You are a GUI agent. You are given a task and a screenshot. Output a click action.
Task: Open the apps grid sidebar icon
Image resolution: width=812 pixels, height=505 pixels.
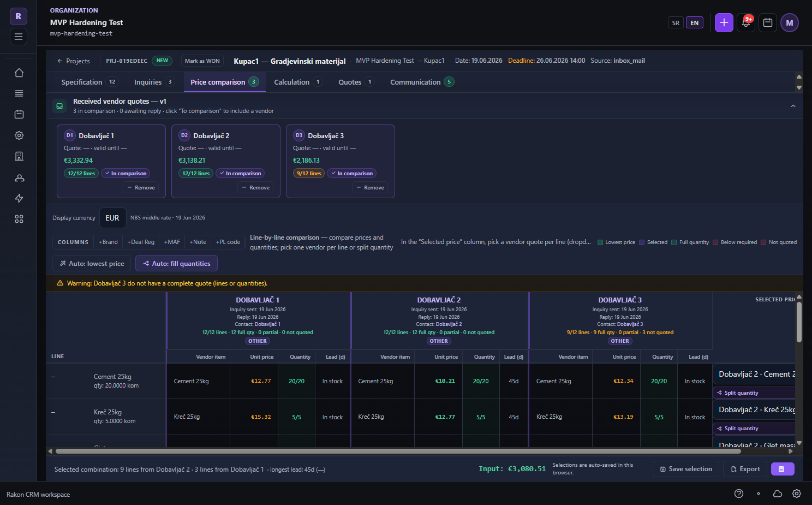point(19,219)
